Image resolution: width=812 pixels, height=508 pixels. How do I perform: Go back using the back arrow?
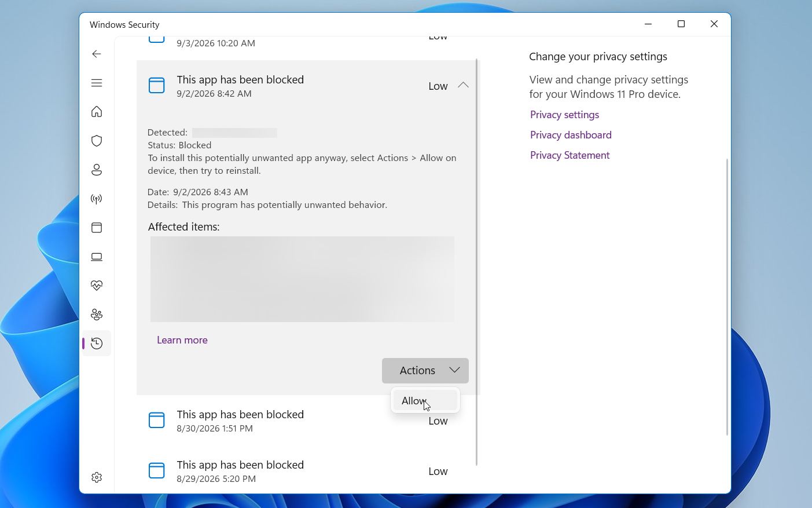click(x=97, y=54)
